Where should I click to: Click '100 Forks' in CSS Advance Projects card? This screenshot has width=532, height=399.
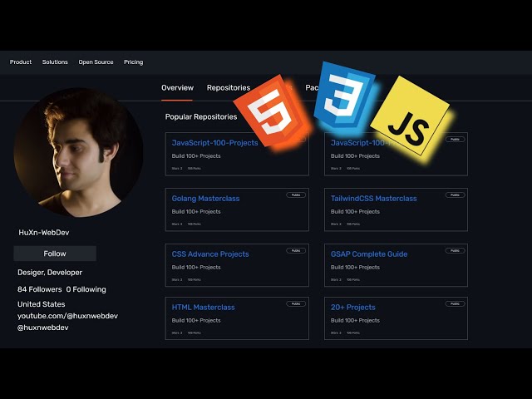[x=194, y=280]
